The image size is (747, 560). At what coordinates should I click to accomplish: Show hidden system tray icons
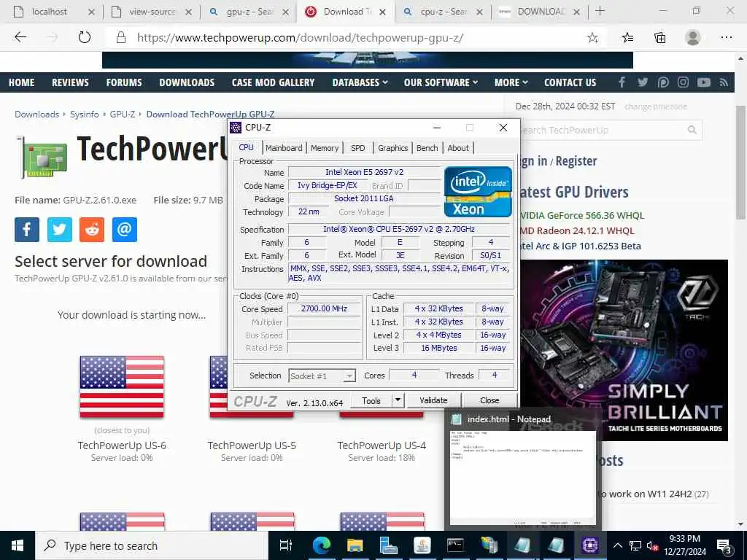tap(617, 545)
